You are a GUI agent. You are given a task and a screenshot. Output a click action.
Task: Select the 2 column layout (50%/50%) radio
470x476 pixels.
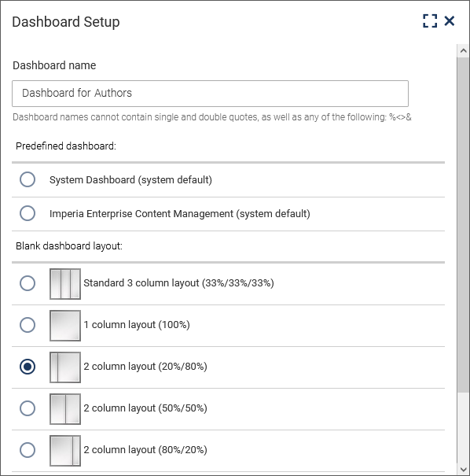tap(28, 408)
